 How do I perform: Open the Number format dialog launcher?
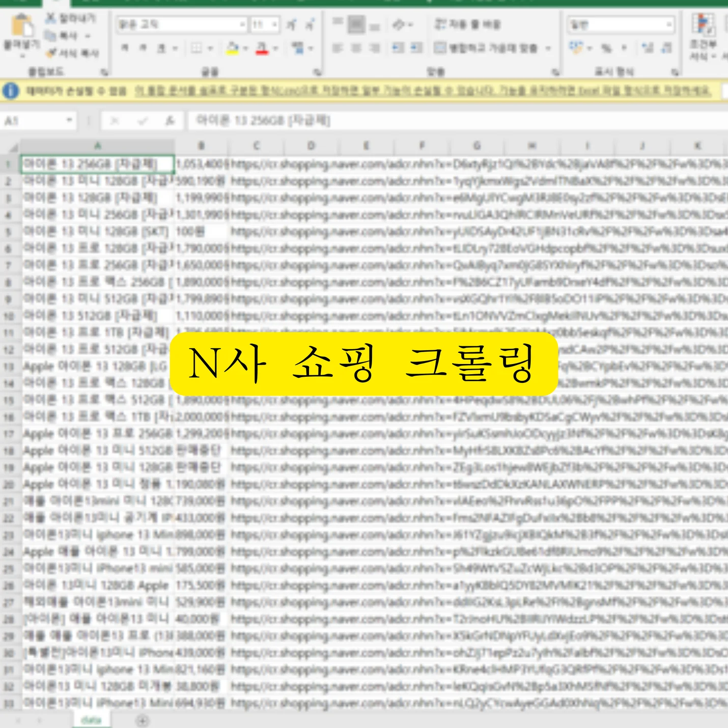point(675,72)
